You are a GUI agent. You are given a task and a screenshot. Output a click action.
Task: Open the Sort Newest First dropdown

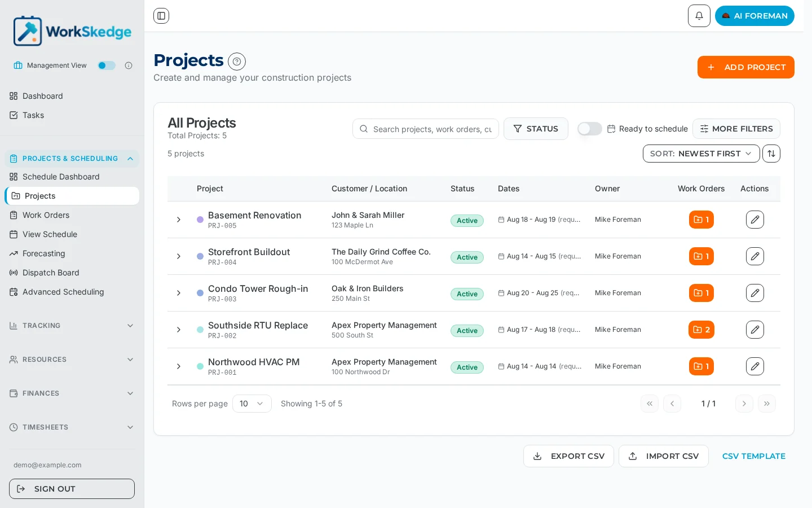(701, 154)
